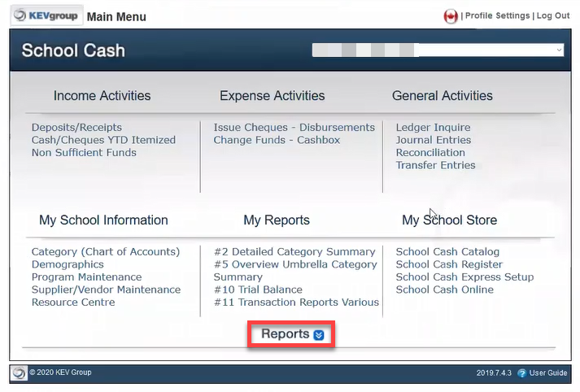Open School Cash Express Setup
The width and height of the screenshot is (580, 392).
(464, 277)
